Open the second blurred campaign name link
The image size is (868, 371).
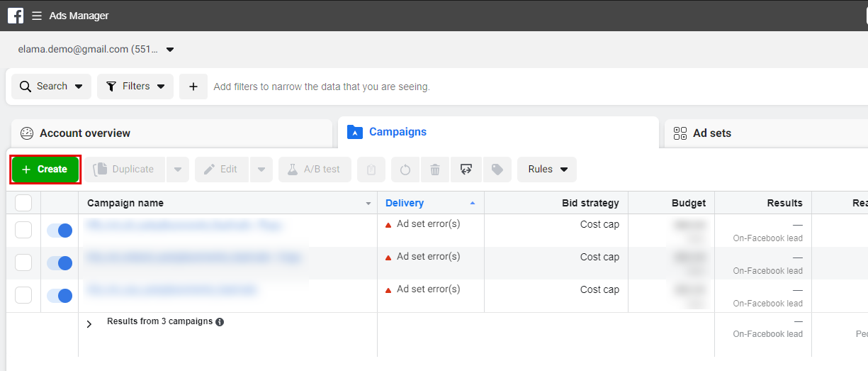point(193,258)
